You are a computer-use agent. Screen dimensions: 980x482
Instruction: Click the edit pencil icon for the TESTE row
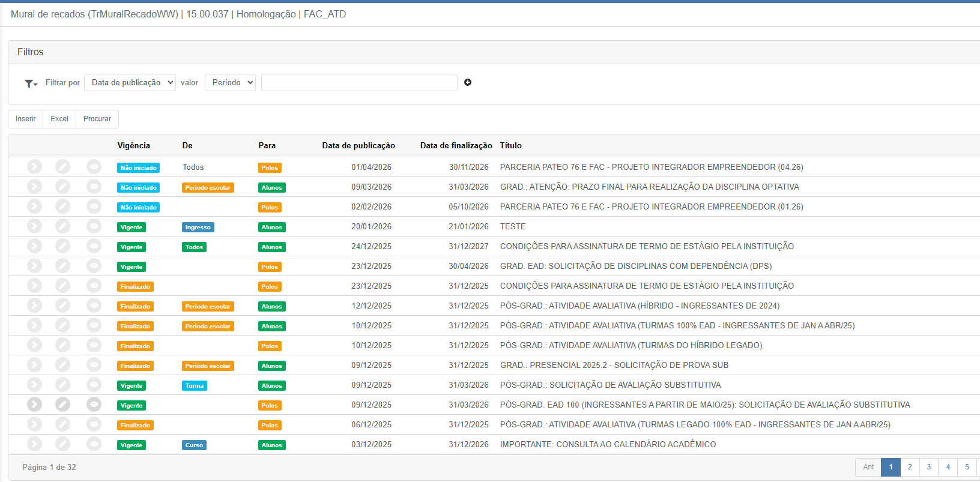point(62,226)
